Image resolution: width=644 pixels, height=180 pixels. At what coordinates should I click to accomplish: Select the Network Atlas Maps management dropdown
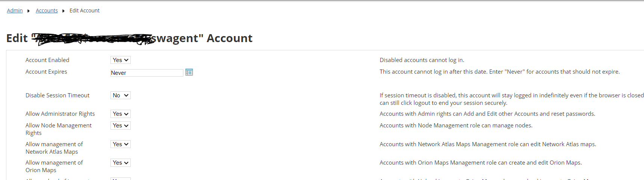click(x=120, y=144)
